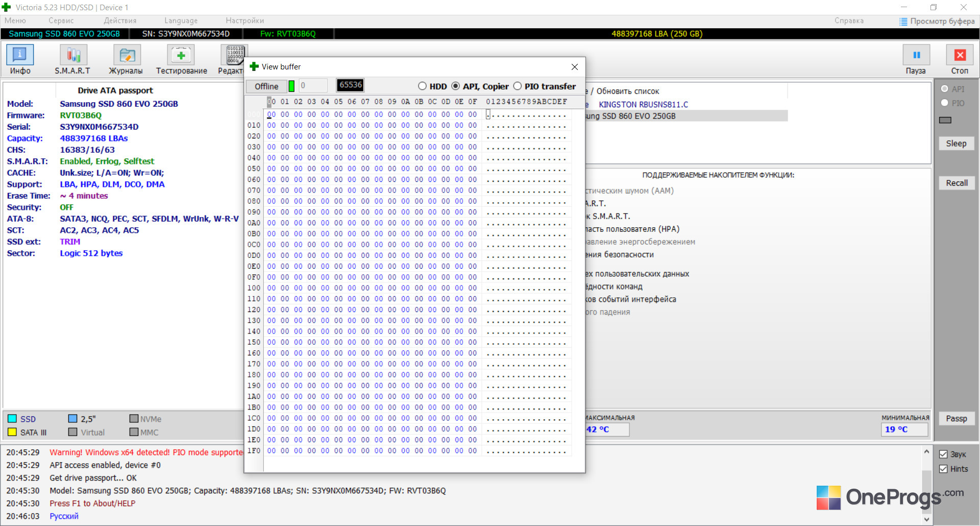Click the log panel scroll up arrow
This screenshot has width=980, height=526.
click(x=927, y=451)
